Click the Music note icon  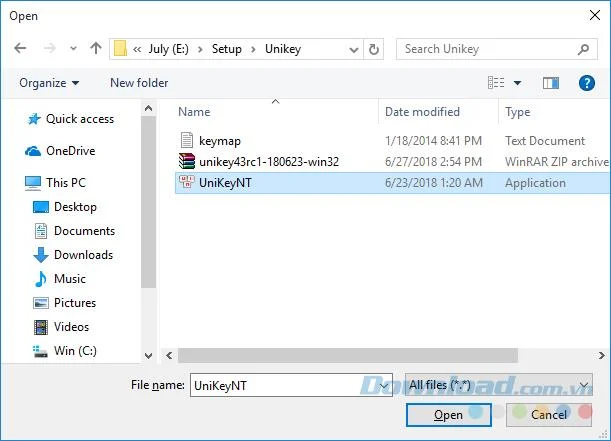tap(41, 279)
